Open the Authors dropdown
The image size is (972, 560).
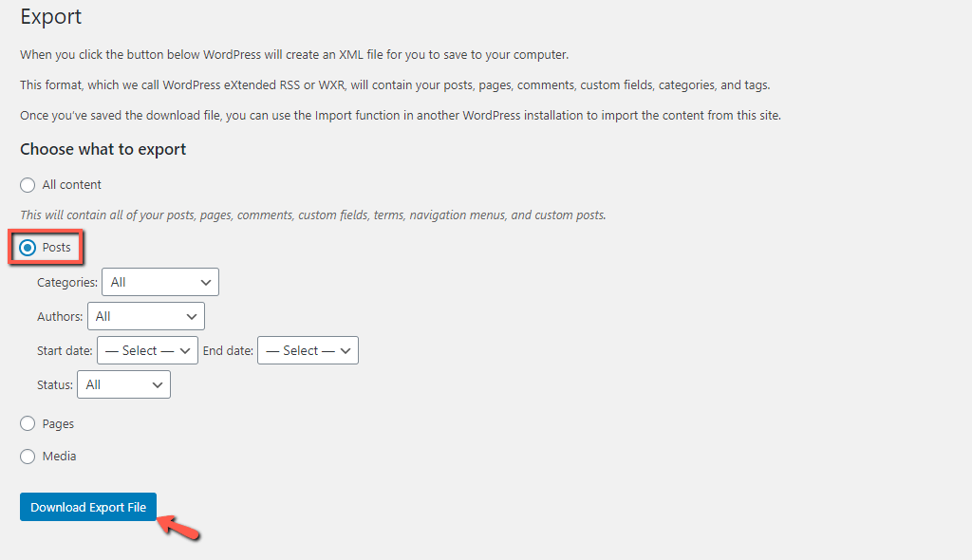tap(146, 316)
